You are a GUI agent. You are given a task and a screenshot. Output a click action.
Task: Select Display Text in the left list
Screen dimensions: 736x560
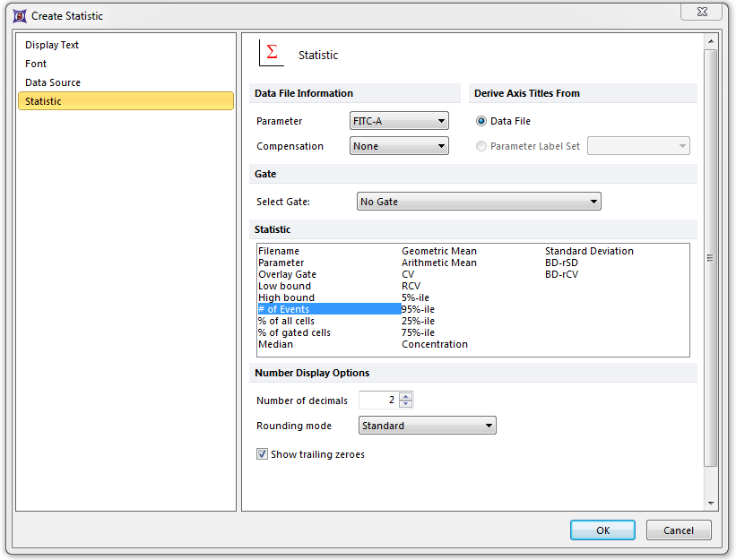52,45
